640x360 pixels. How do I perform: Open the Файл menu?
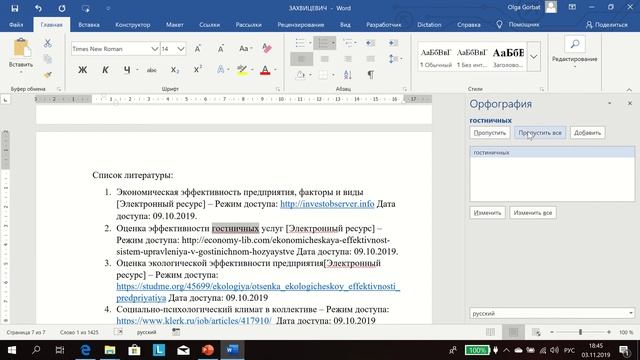tap(16, 25)
